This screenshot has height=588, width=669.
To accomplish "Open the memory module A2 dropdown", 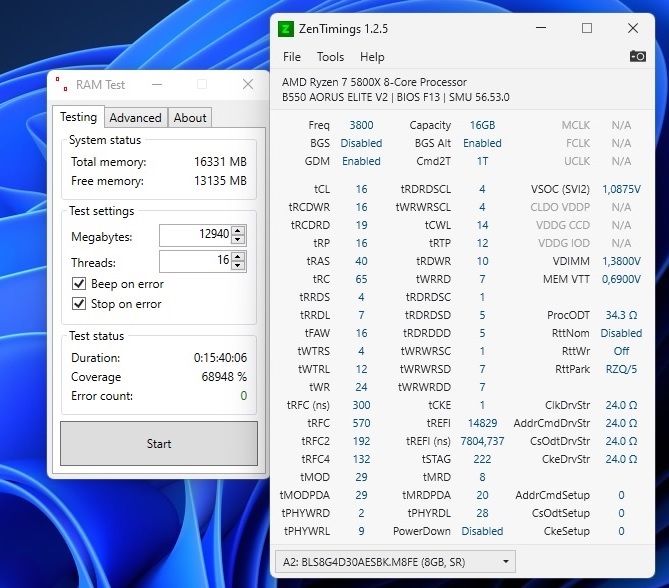I will [395, 562].
